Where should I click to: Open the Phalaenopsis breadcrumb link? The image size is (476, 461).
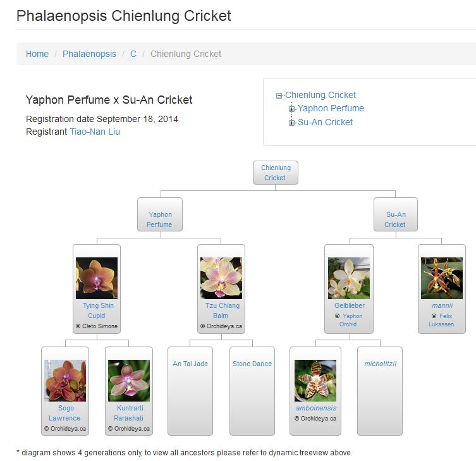coord(89,54)
